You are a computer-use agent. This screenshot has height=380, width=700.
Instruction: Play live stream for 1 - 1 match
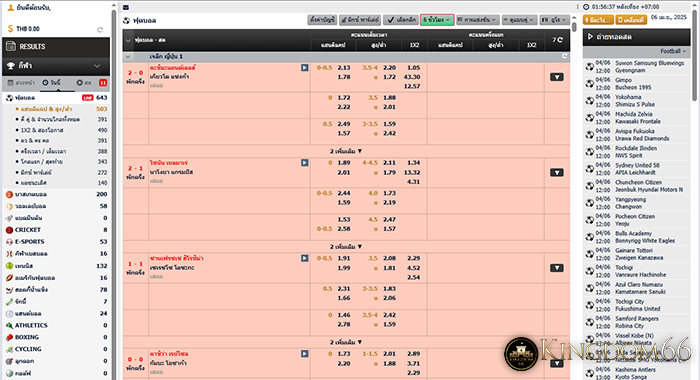pyautogui.click(x=304, y=258)
